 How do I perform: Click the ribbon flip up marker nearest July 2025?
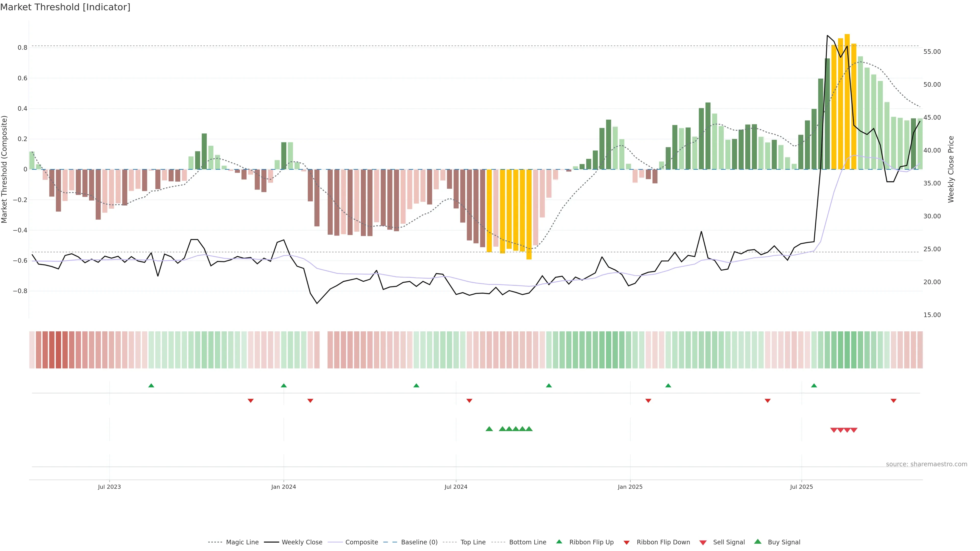(x=814, y=386)
